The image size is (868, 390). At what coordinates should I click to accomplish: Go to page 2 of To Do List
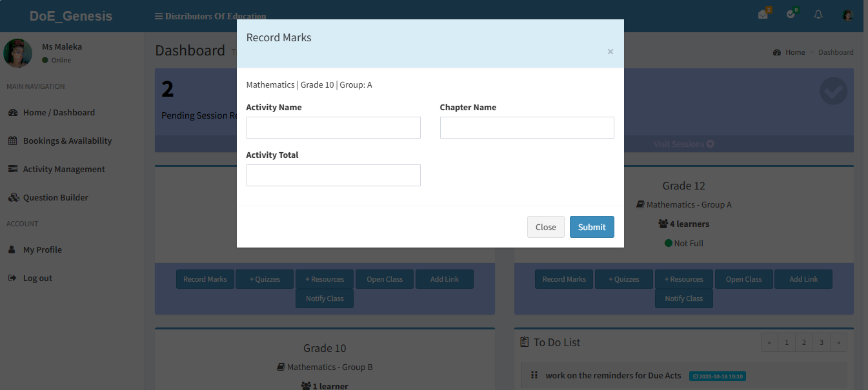pyautogui.click(x=803, y=342)
